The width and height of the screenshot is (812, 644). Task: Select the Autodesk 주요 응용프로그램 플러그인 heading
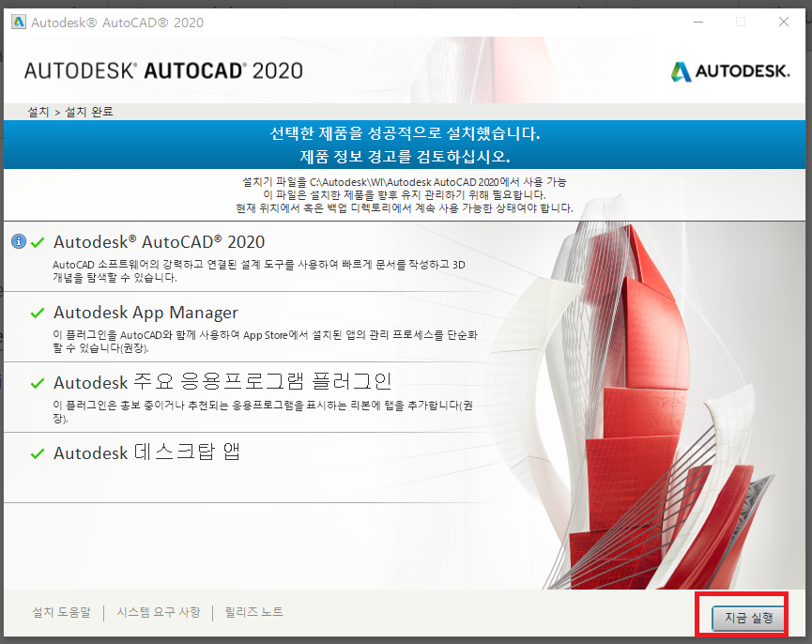coord(222,382)
